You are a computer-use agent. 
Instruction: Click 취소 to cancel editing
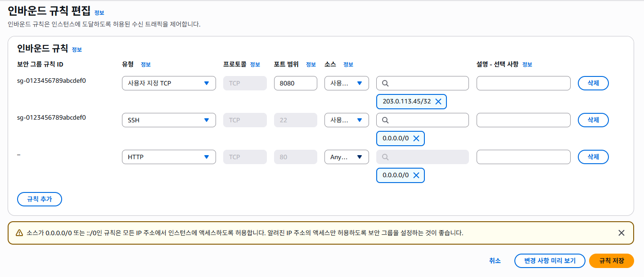pos(495,261)
